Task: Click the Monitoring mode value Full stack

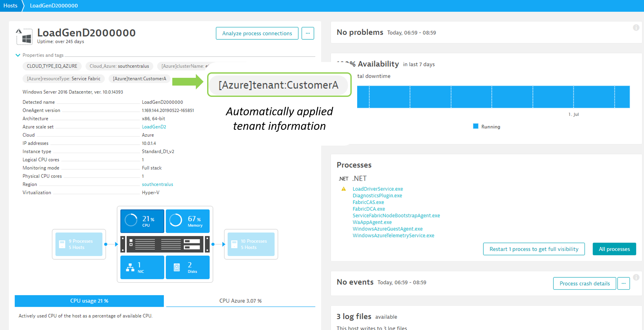Action: pyautogui.click(x=152, y=168)
